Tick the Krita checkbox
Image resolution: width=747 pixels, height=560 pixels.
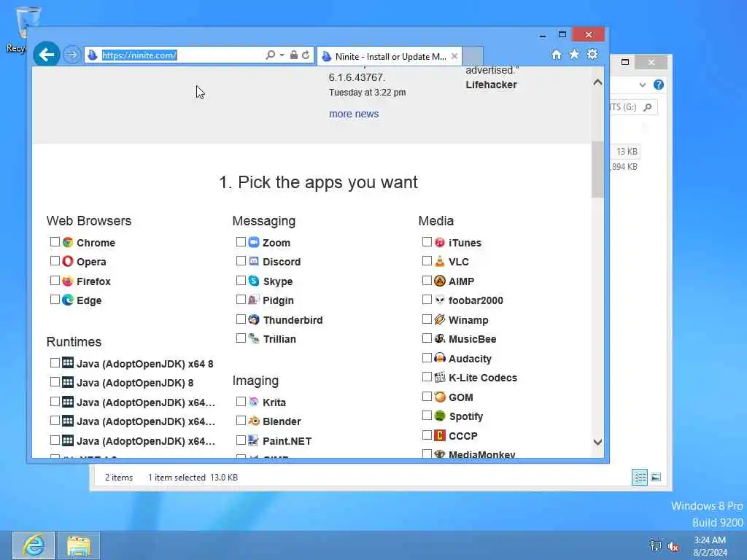[x=241, y=402]
